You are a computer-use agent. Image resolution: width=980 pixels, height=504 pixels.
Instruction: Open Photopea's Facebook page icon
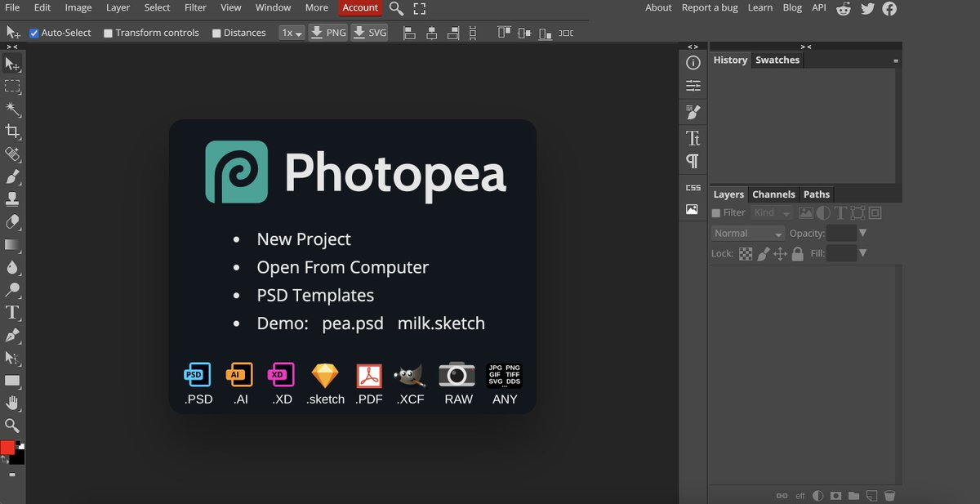point(889,8)
